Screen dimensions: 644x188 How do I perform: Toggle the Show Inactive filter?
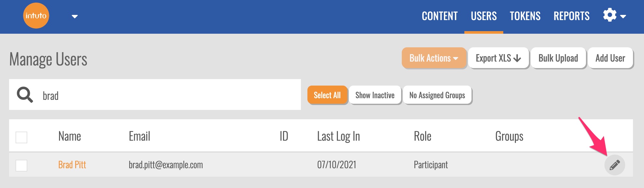pos(375,95)
